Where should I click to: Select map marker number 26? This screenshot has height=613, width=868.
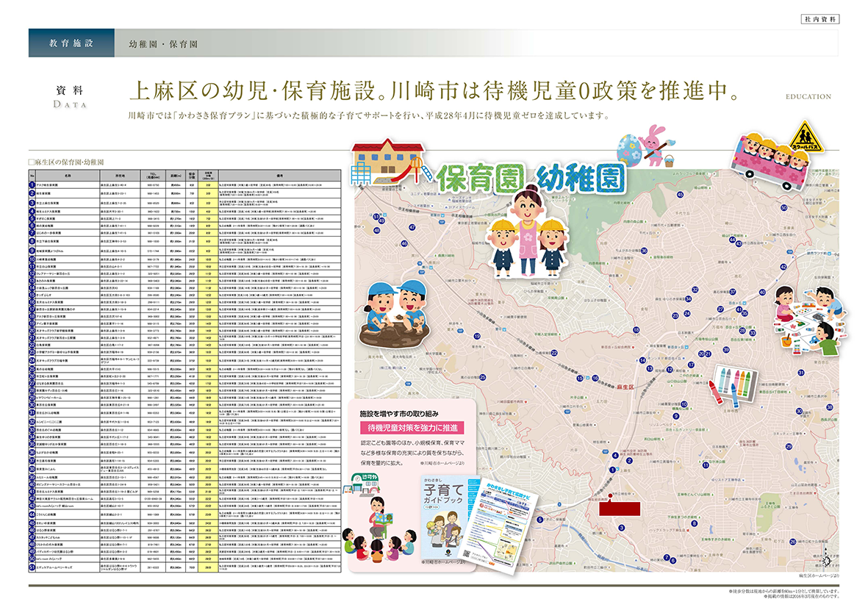793,542
